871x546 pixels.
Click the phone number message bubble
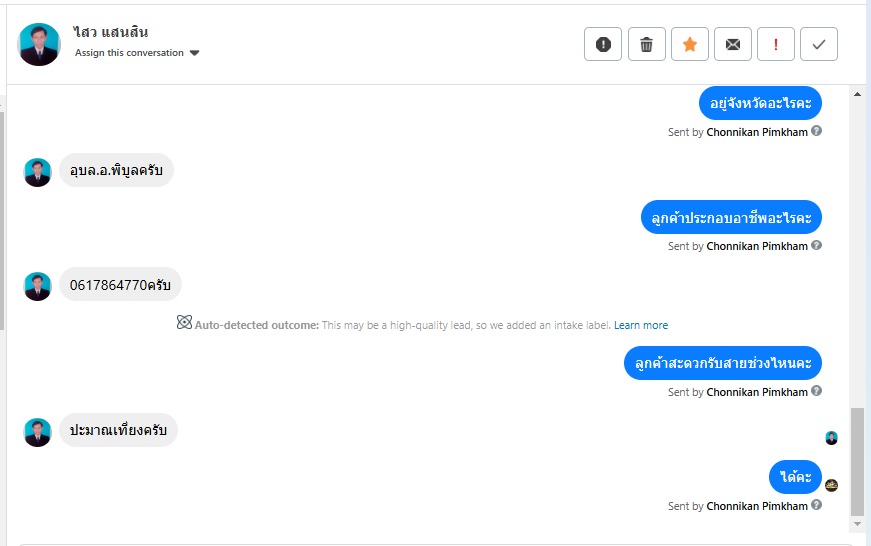120,285
